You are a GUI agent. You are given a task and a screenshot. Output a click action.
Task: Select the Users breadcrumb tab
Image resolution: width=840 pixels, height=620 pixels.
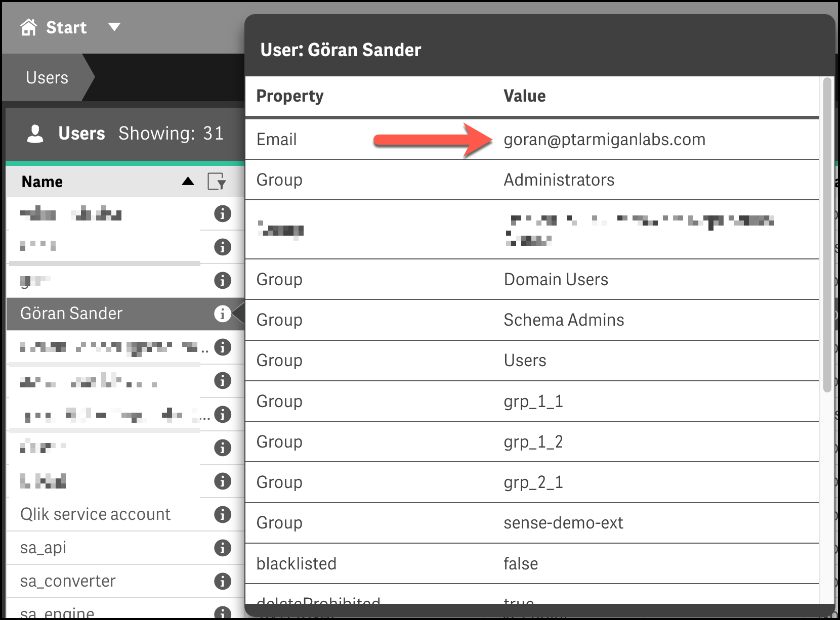(47, 78)
